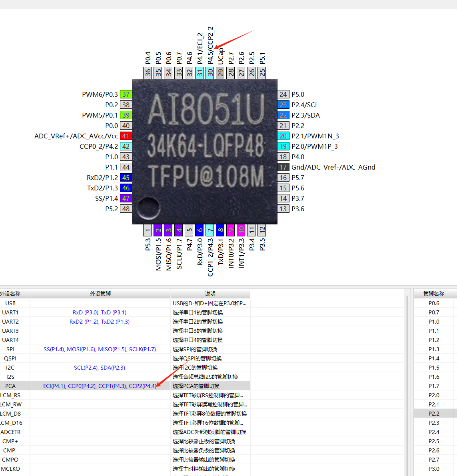The width and height of the screenshot is (457, 476).
Task: Open UART2 pins RxD2 (P1.2), TxD2 (P1.3)
Action: coord(100,322)
